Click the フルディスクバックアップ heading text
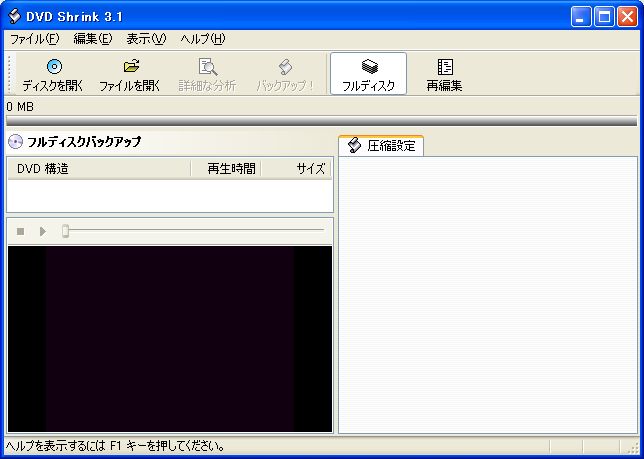The image size is (644, 459). click(x=84, y=142)
